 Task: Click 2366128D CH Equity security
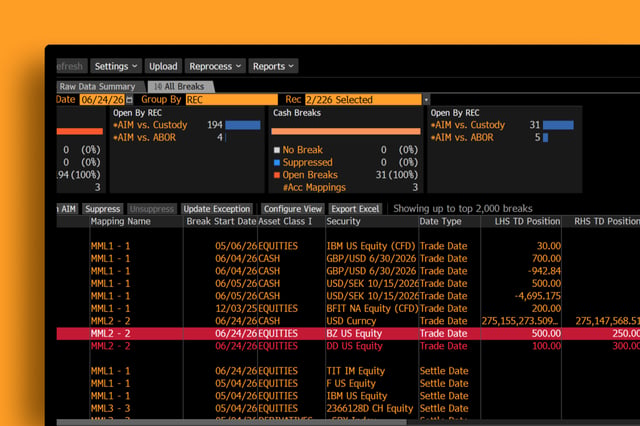(x=369, y=408)
